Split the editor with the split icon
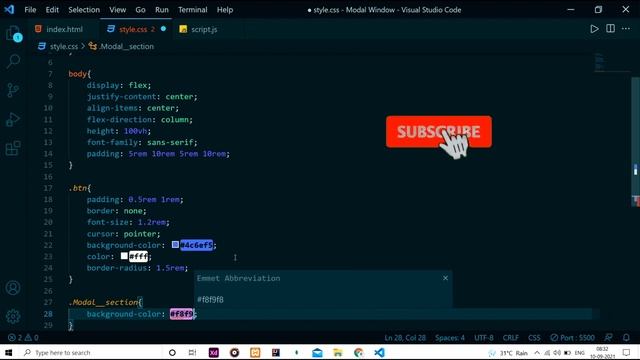This screenshot has height=360, width=640. pyautogui.click(x=610, y=29)
